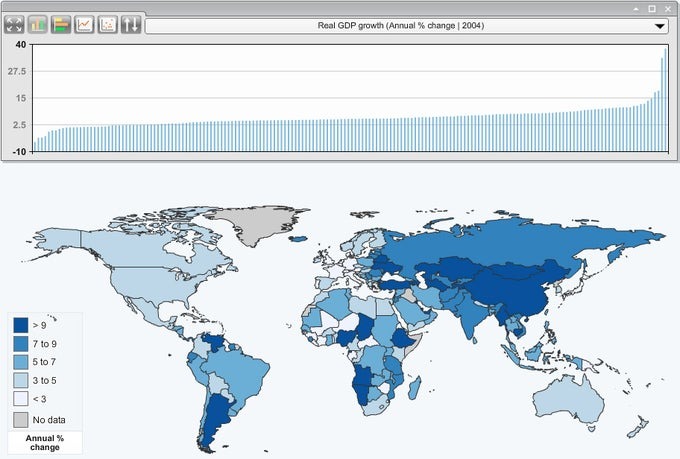680x459 pixels.
Task: Click the fullscreen expand arrows icon
Action: 14,25
